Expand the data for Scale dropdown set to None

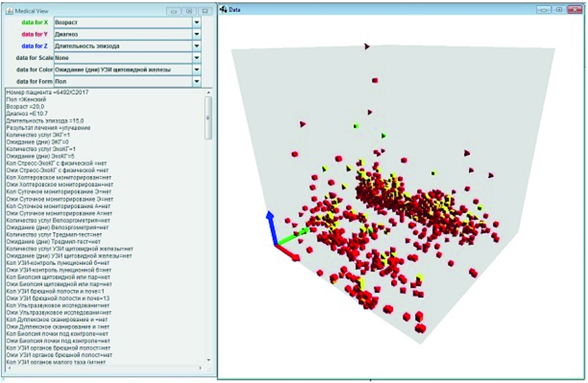tap(127, 58)
